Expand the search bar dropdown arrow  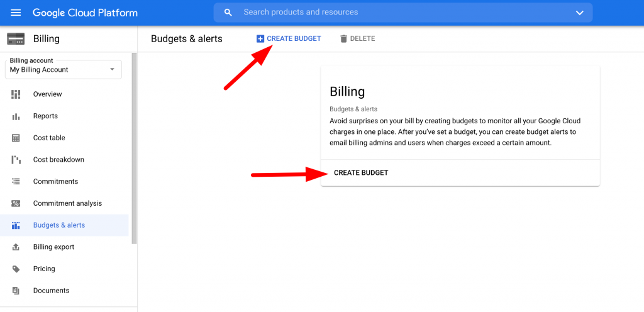click(579, 13)
